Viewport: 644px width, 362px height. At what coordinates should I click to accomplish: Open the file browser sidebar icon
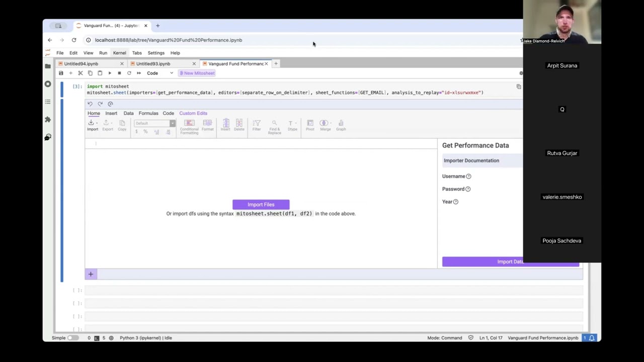48,66
